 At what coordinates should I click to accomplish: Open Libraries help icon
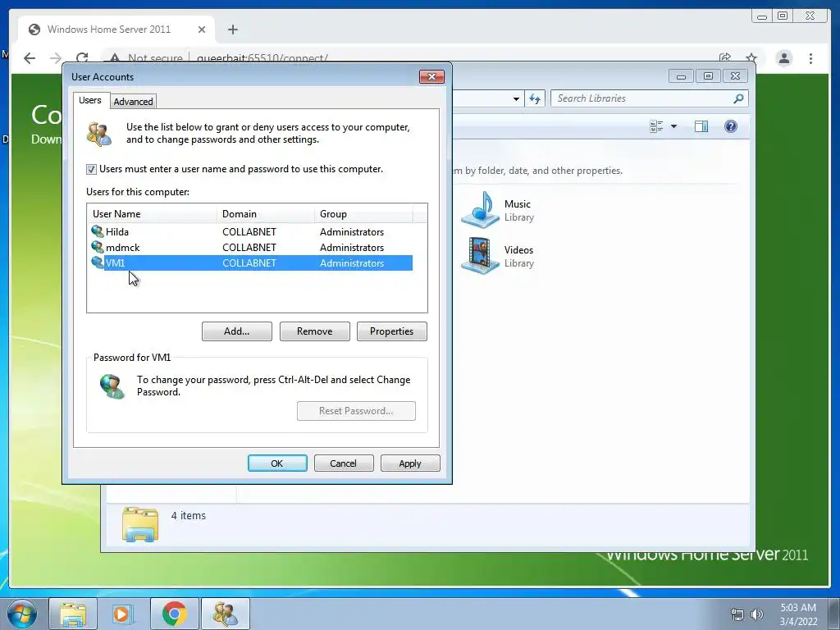731,126
